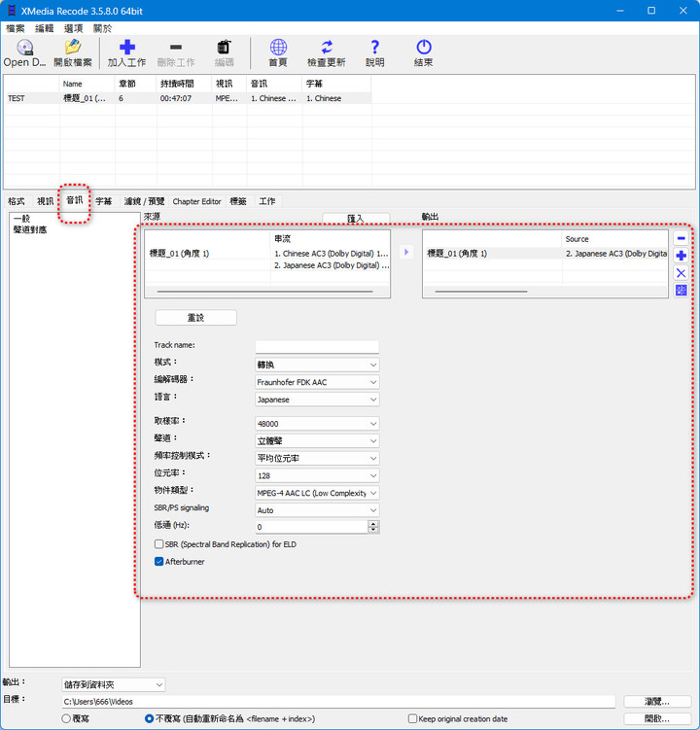The image size is (700, 730).
Task: Open the 關於 menu
Action: point(102,28)
